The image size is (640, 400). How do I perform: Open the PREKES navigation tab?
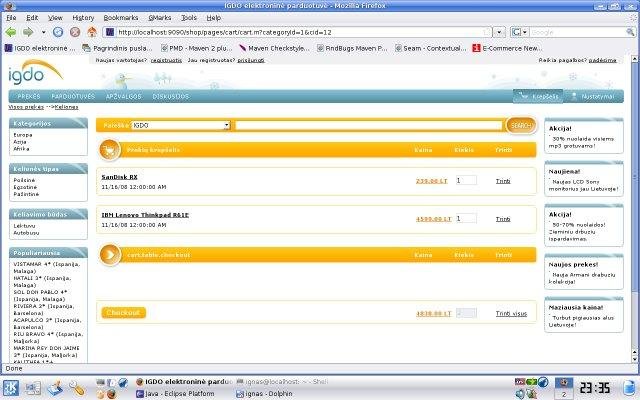[29, 96]
